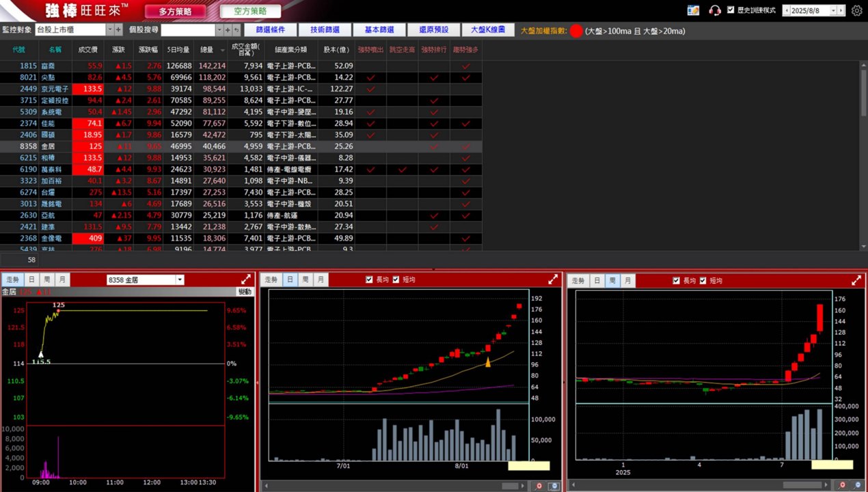Open the settings gear icon

856,10
